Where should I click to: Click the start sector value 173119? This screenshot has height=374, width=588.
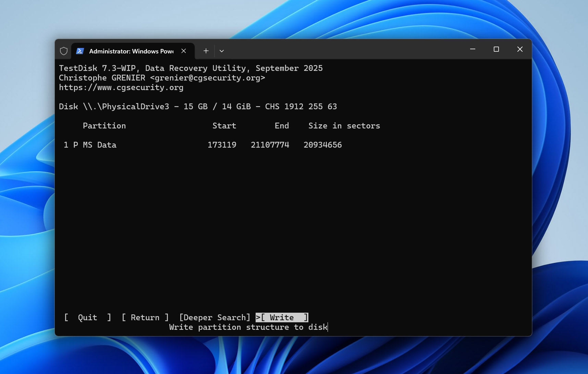222,145
